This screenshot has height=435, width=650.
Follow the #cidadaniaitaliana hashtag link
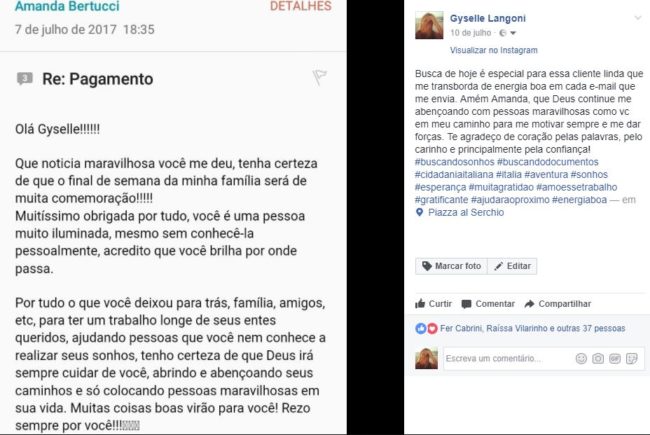click(x=454, y=175)
